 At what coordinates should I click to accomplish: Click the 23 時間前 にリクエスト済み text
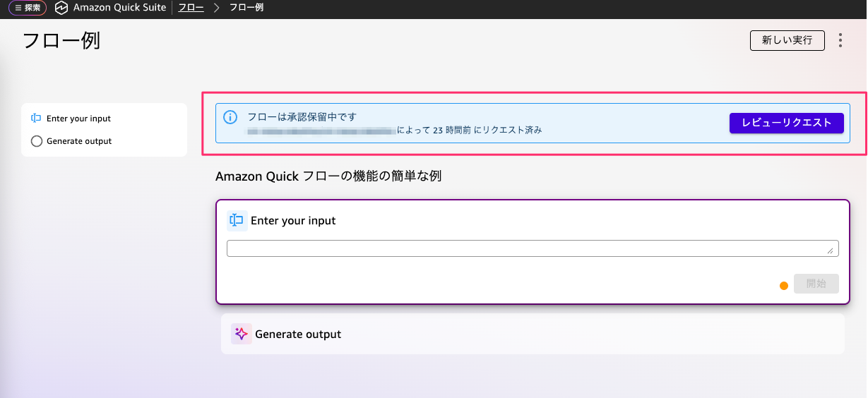click(x=487, y=130)
